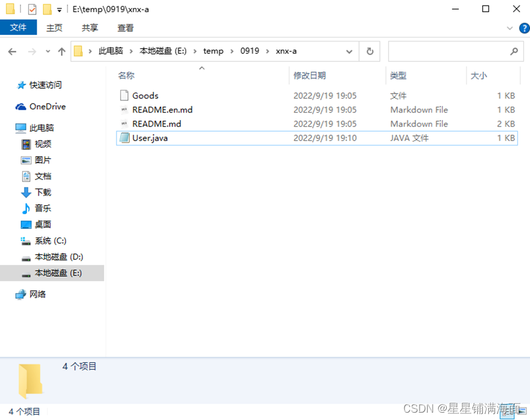
Task: Go up one folder level
Action: pos(61,51)
